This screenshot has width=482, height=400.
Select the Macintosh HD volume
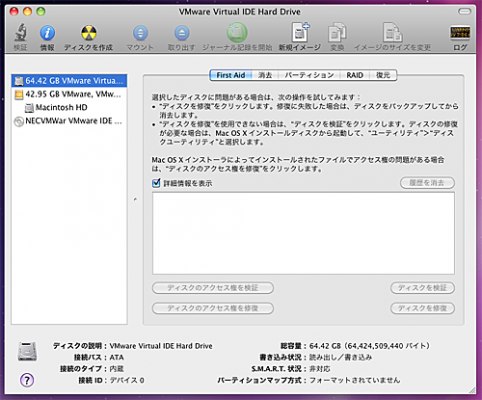69,107
